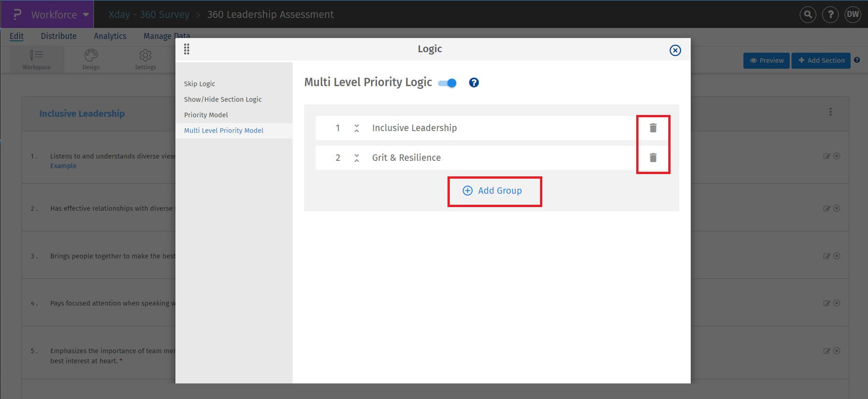Screen dimensions: 868x399
Task: Reorder the Grit & Resilience group arrows
Action: [x=356, y=158]
